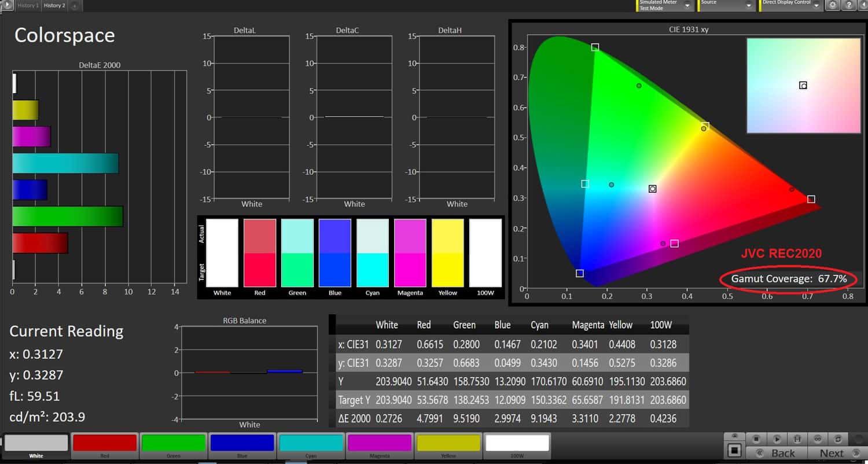Click White Y value 203.9040 in Y row
This screenshot has width=868, height=464.
click(393, 381)
